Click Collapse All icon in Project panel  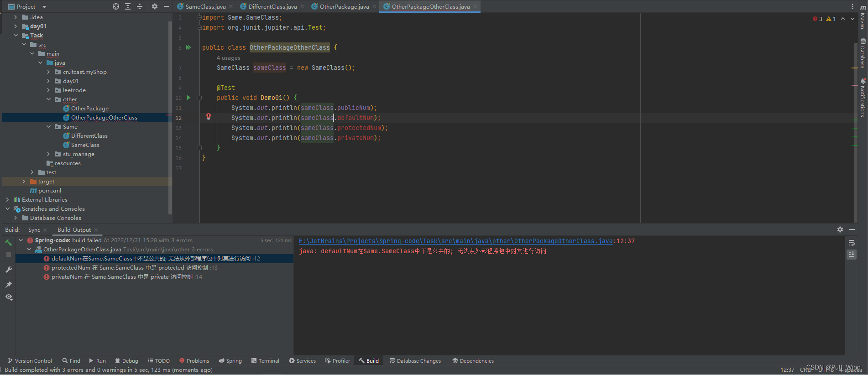click(140, 6)
